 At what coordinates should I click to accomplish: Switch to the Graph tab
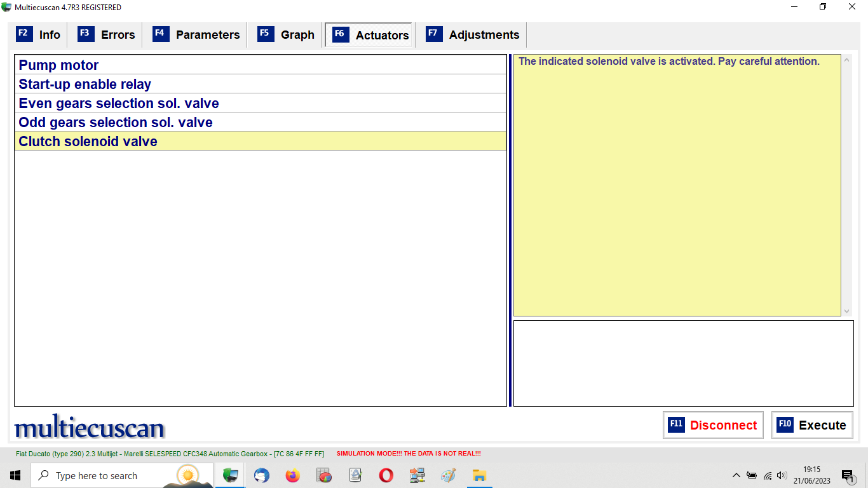click(x=286, y=35)
